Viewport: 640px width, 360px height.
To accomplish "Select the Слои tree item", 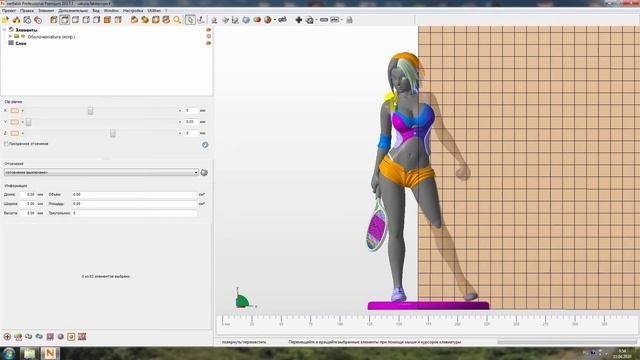I will (21, 43).
